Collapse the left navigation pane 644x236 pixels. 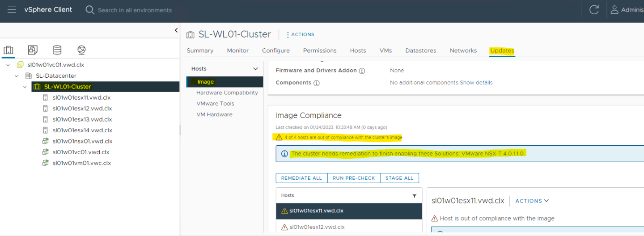(176, 30)
